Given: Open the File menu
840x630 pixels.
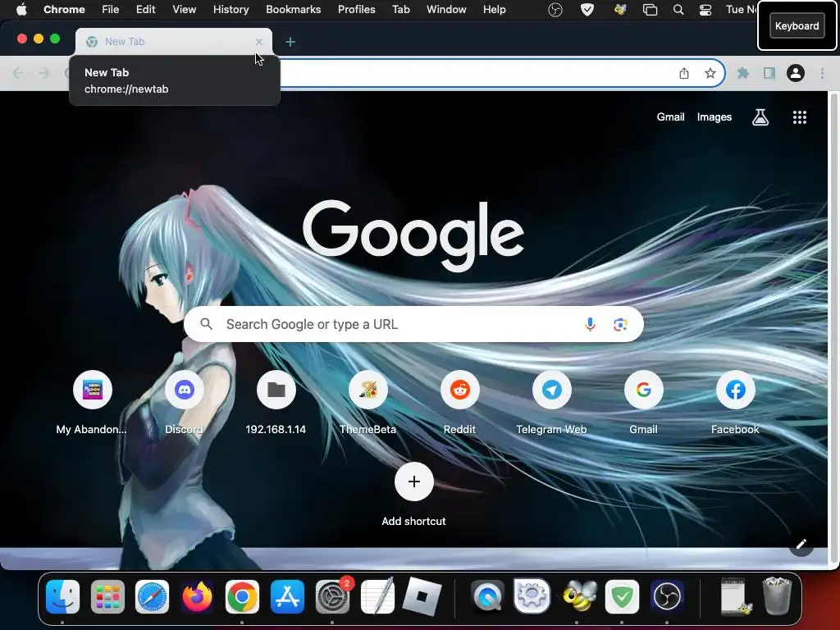Looking at the screenshot, I should 111,9.
